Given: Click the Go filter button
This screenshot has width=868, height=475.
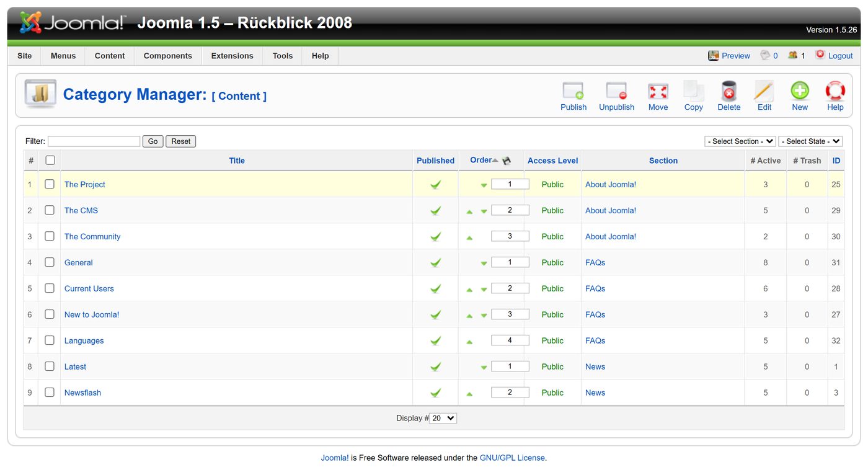Looking at the screenshot, I should click(x=153, y=141).
